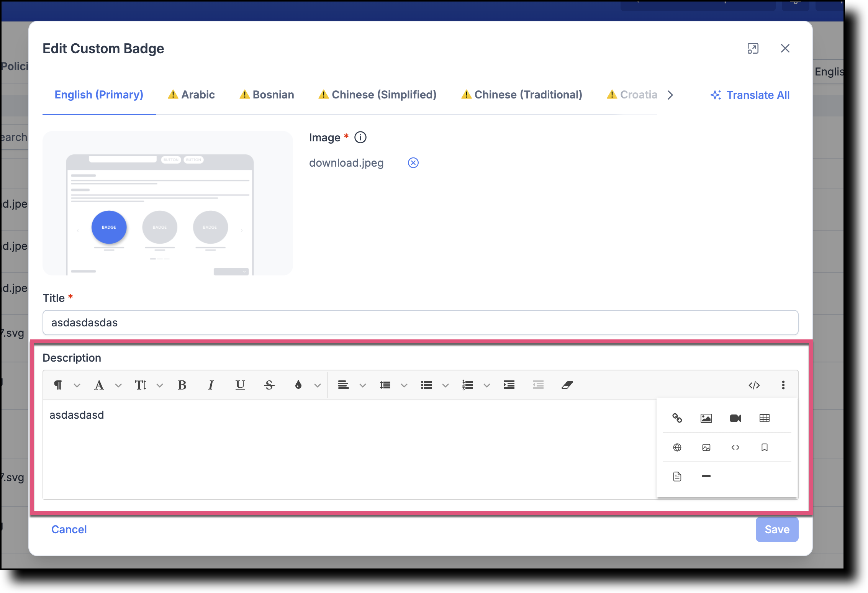Click the badge preview image

pyautogui.click(x=168, y=203)
